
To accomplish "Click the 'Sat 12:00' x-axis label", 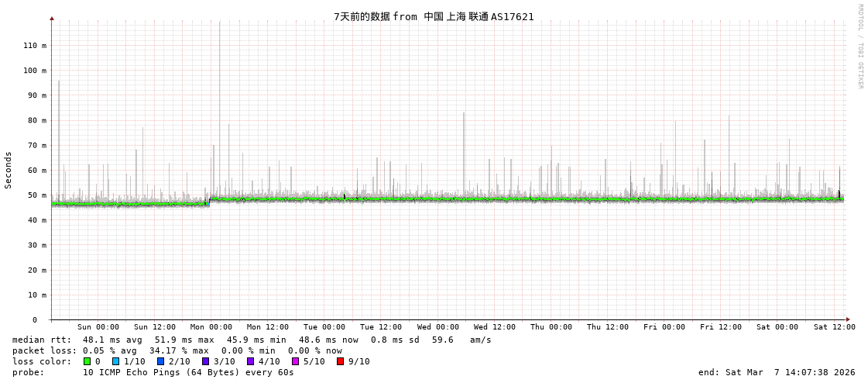I will point(834,327).
